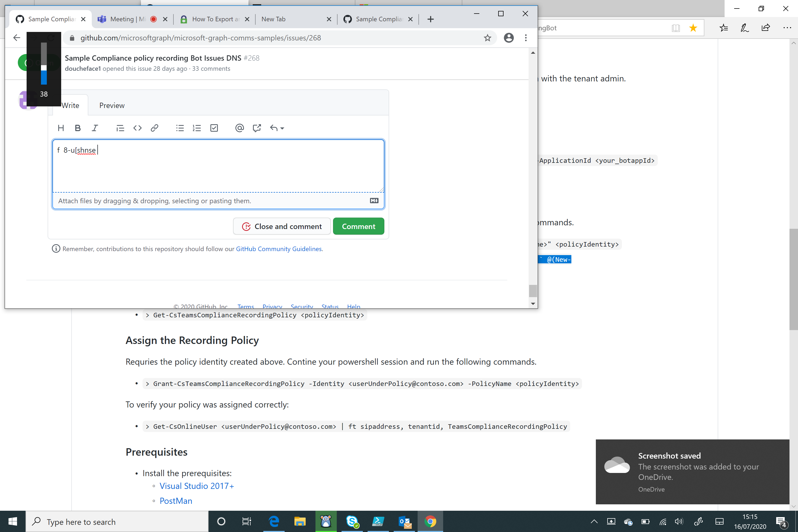Viewport: 798px width, 532px height.
Task: Open Chrome's three-dot menu
Action: coord(526,38)
